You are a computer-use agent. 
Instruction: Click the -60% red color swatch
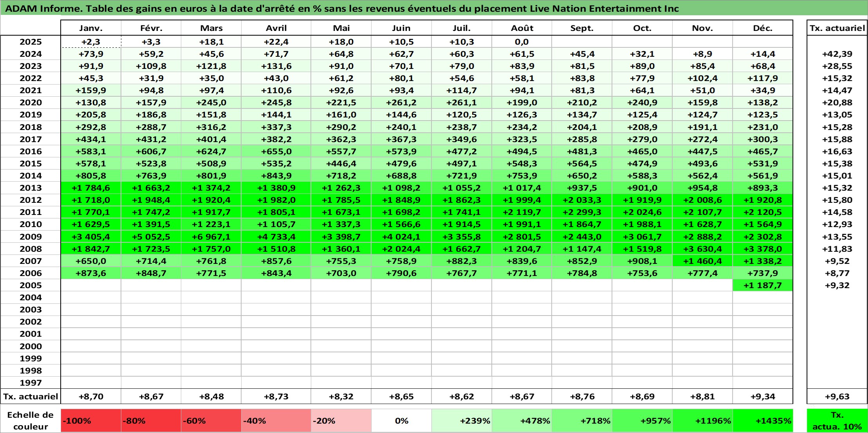211,421
